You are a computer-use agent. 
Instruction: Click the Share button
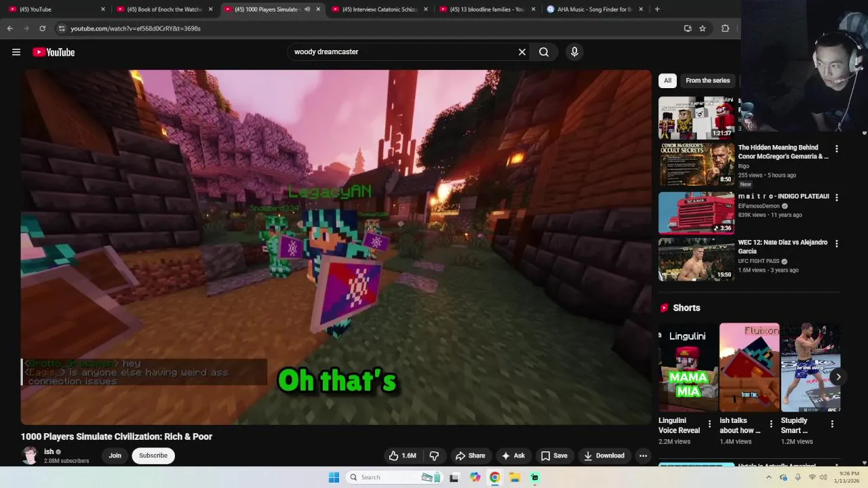(470, 455)
